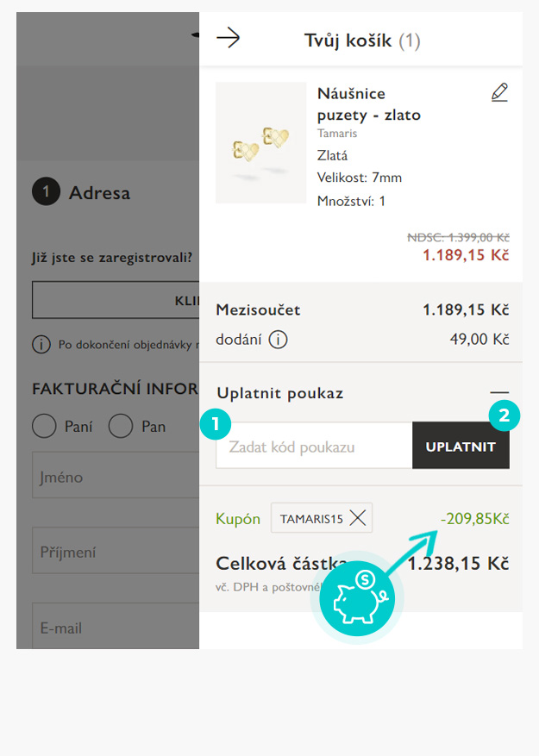Screen dimensions: 539x756
Task: Click the teal step 2 badge
Action: tap(504, 416)
